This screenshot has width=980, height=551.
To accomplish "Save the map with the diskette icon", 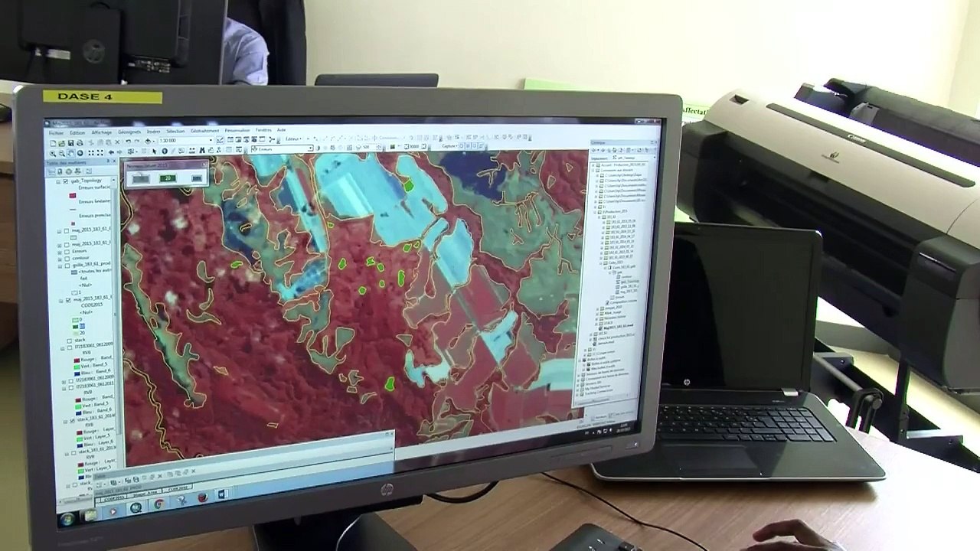I will (70, 143).
